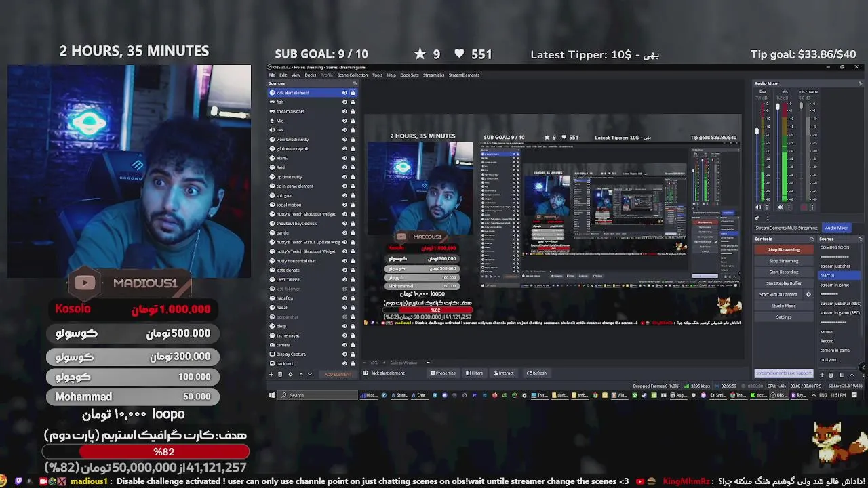Adjust the Mic volume fader in Audio Mixer
868x488 pixels.
[x=778, y=107]
